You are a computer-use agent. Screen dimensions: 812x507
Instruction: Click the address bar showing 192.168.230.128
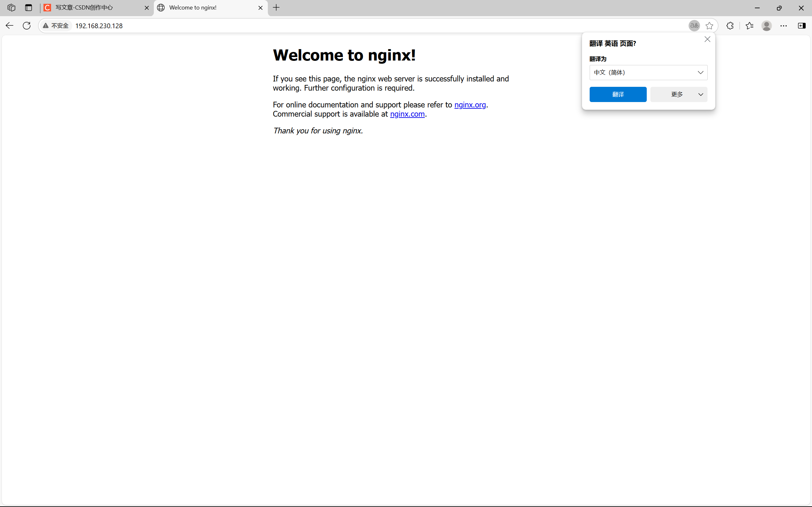coord(99,25)
